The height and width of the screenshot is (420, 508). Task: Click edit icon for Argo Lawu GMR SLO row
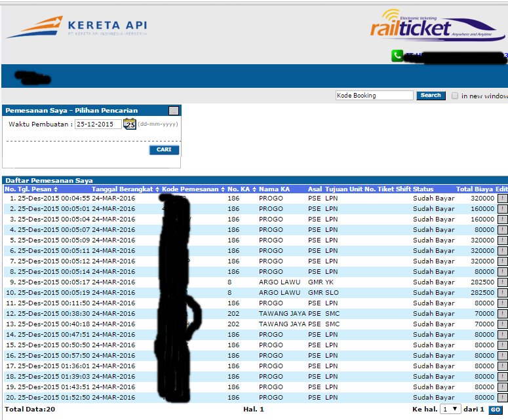point(503,293)
